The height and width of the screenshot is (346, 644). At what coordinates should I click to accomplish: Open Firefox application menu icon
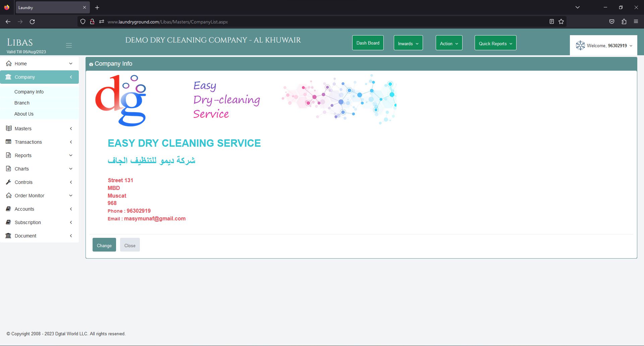coord(636,22)
